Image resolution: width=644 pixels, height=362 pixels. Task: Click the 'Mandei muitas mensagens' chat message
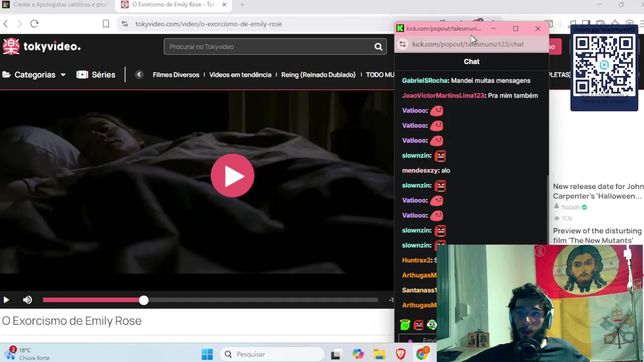click(491, 80)
